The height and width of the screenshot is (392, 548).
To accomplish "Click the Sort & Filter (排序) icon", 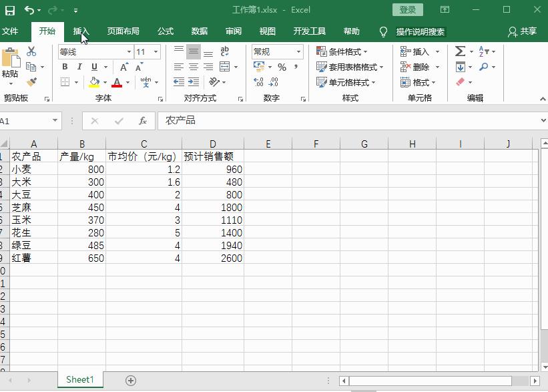I will 482,51.
